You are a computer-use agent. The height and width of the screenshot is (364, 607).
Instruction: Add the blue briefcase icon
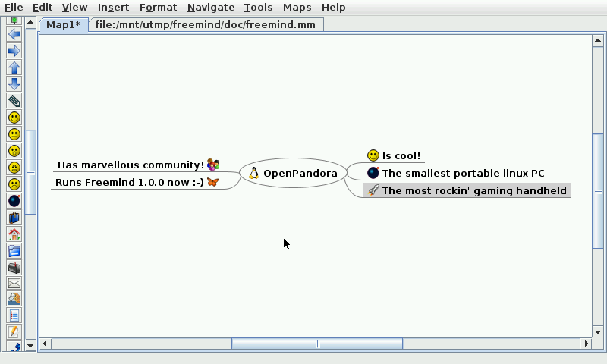(x=14, y=218)
